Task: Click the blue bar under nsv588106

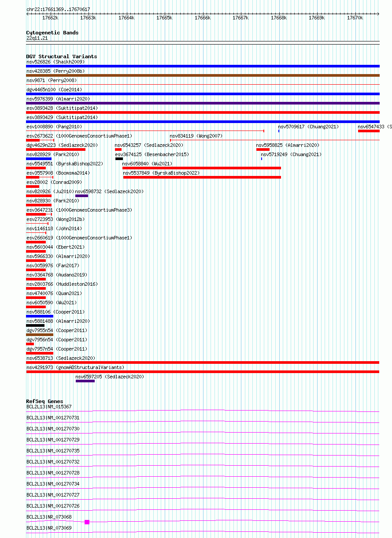Action: click(40, 316)
